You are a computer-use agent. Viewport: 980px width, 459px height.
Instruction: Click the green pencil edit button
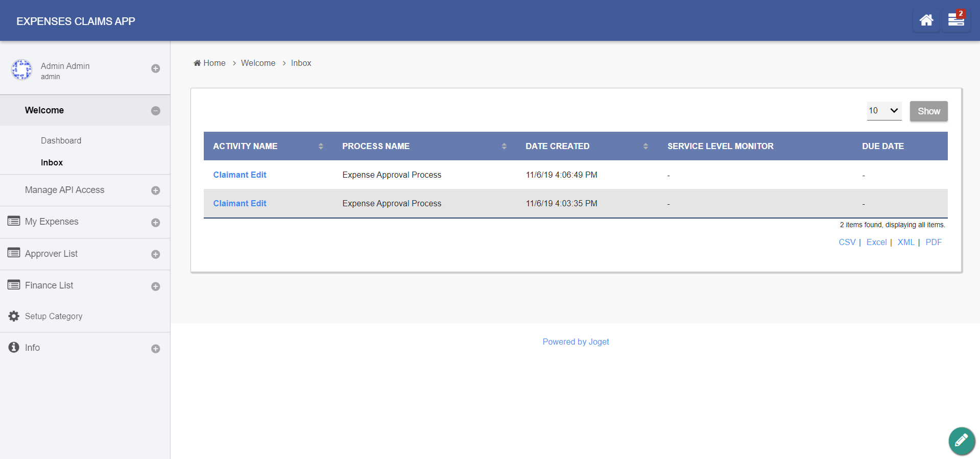click(961, 440)
